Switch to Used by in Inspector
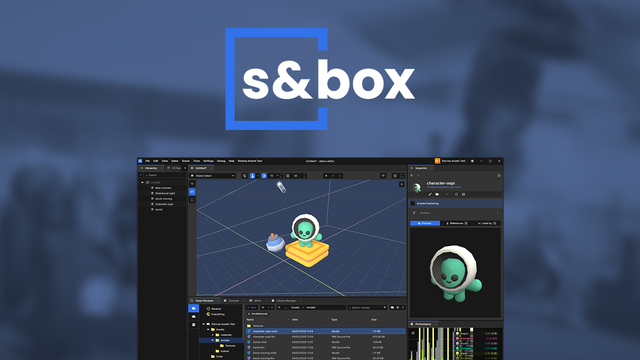This screenshot has height=360, width=640. point(487,223)
